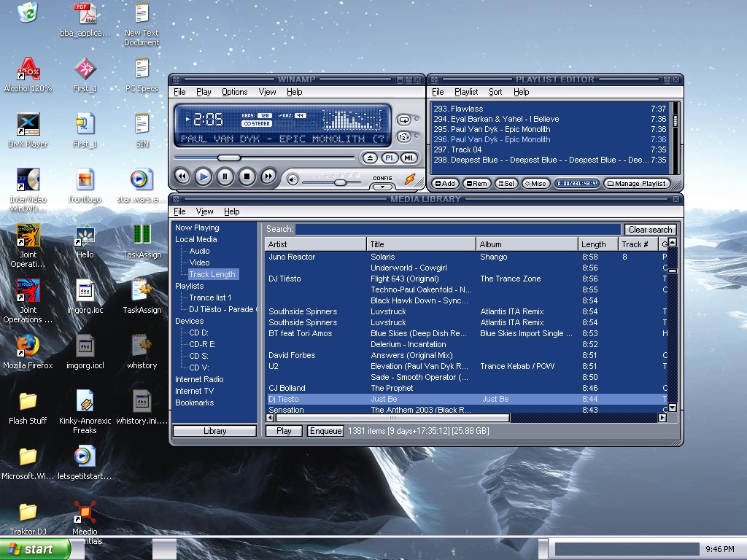Click the Media Library scroll down arrow
Viewport: 747px width, 560px height.
[672, 408]
